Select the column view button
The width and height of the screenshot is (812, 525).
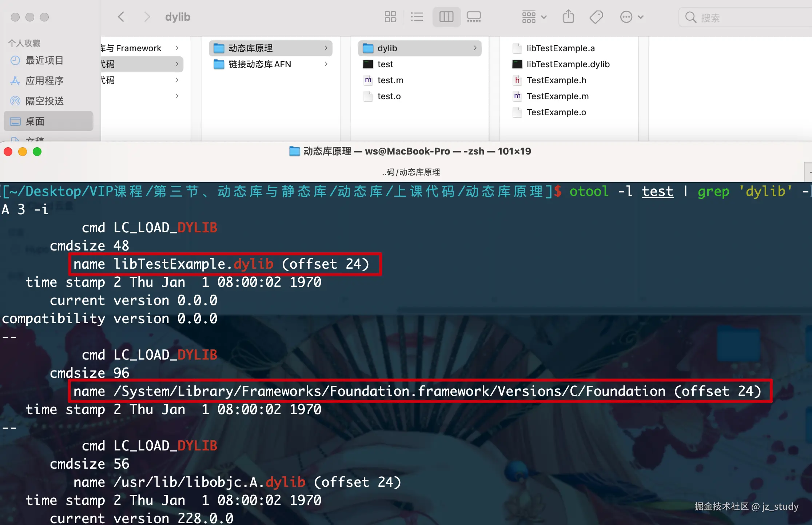tap(446, 17)
